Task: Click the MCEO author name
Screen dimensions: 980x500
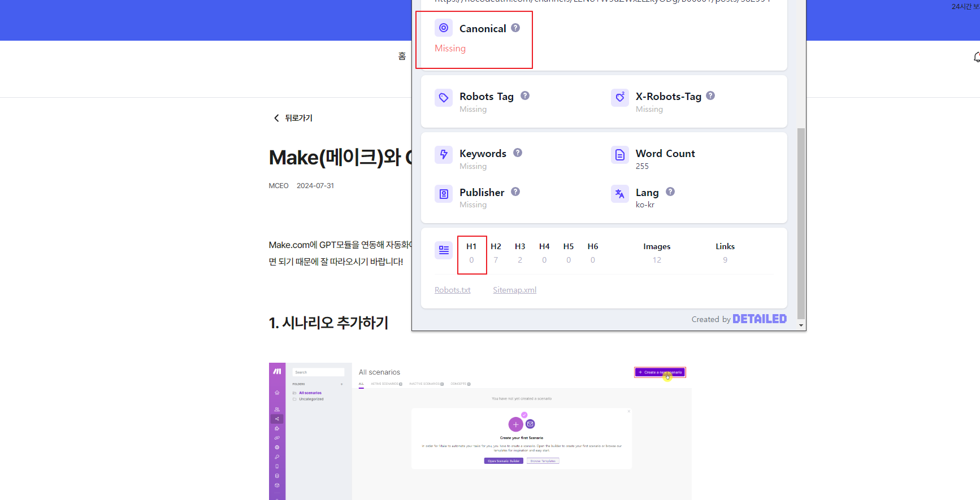Action: click(279, 186)
